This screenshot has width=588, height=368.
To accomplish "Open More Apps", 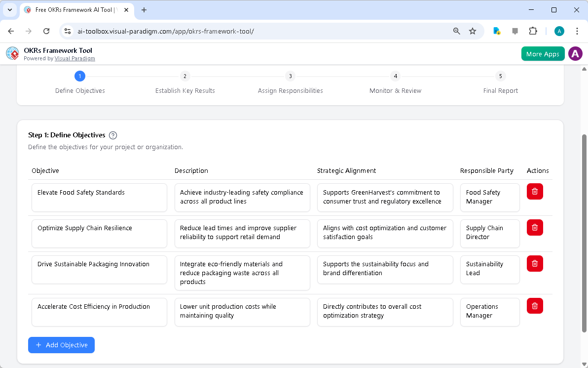I will pyautogui.click(x=543, y=53).
